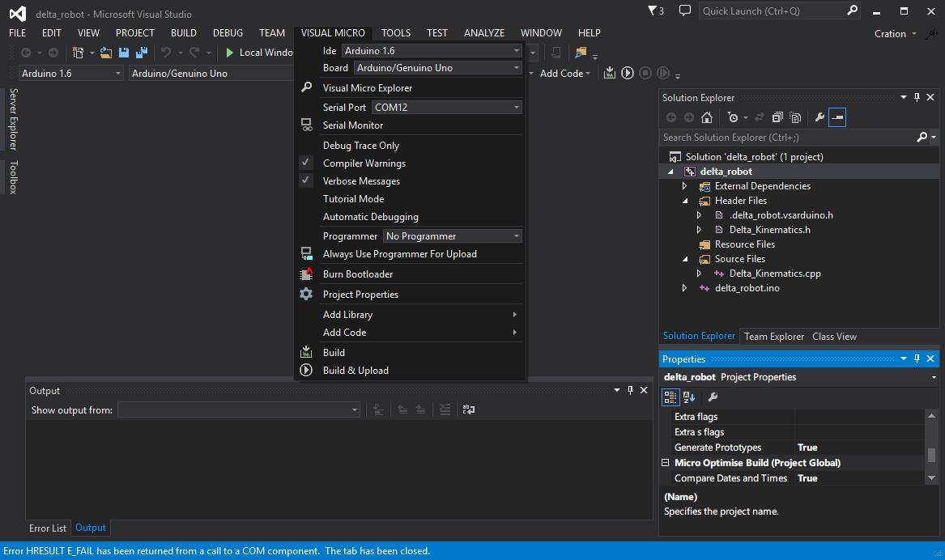Click the Pending Changes Filter clock icon
Image resolution: width=945 pixels, height=560 pixels.
click(x=733, y=117)
